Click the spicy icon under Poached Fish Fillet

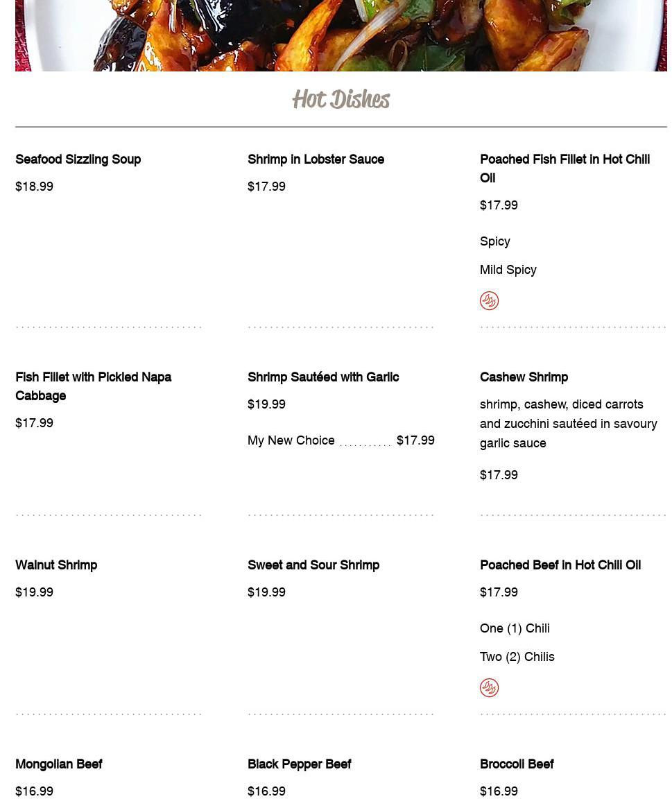[489, 300]
